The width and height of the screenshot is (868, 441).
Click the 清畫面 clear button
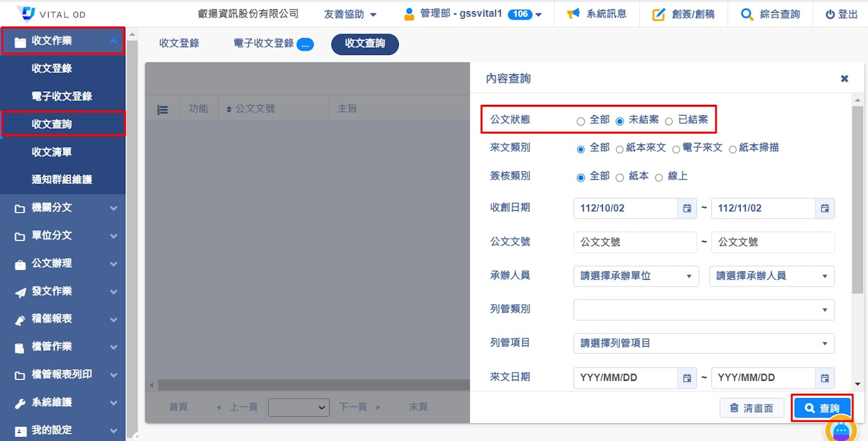(751, 408)
